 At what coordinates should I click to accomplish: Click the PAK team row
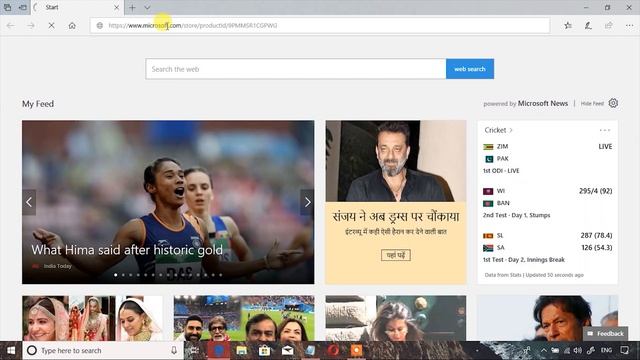[547, 159]
